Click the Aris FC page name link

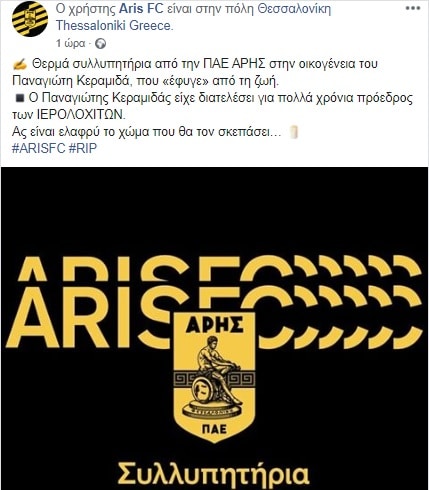[x=141, y=9]
